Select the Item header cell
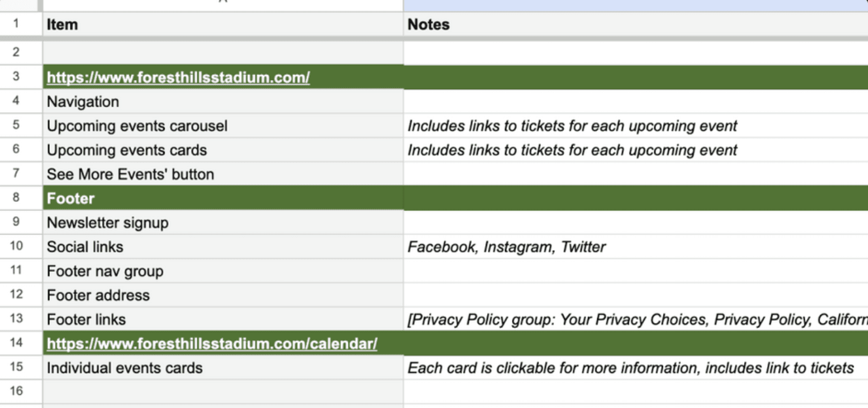The height and width of the screenshot is (408, 868). tap(222, 24)
